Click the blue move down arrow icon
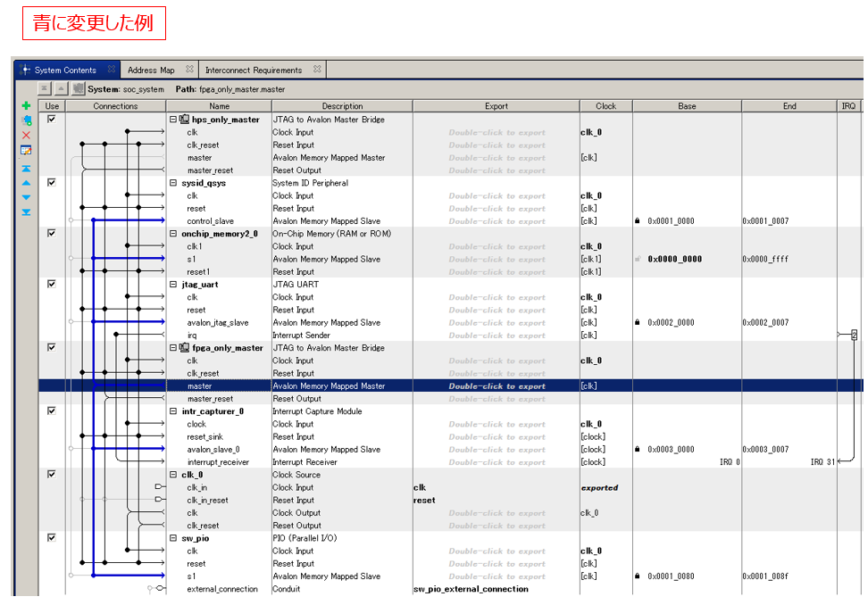Image resolution: width=868 pixels, height=605 pixels. [x=26, y=197]
